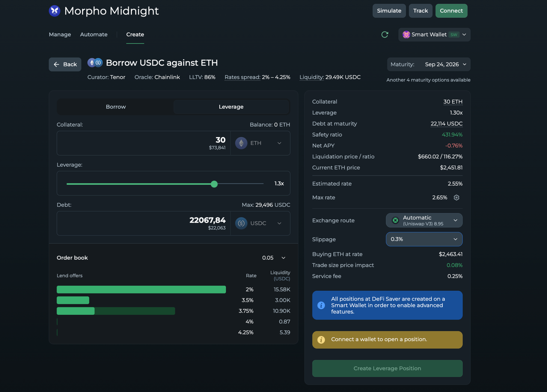This screenshot has height=392, width=547.
Task: Click the info icon in blue Smart Wallet notice
Action: (321, 305)
